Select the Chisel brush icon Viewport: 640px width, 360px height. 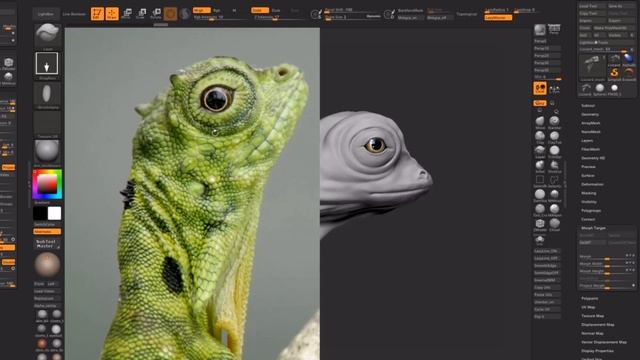554,224
